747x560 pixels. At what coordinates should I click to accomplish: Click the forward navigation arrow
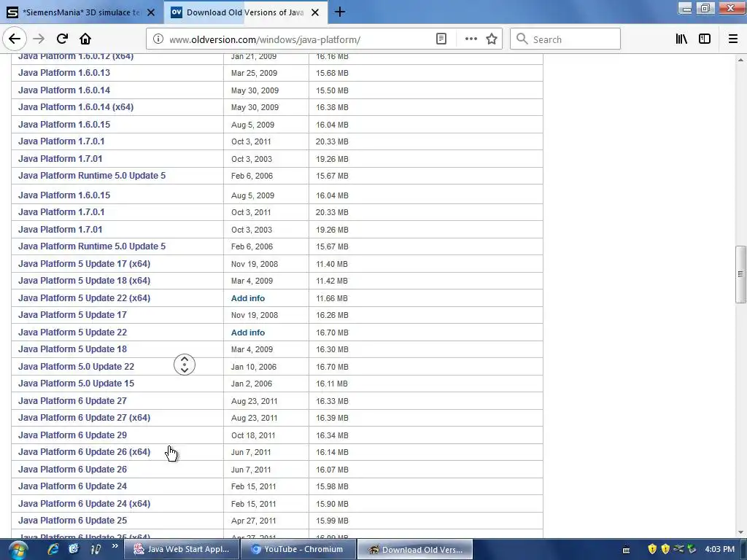pos(39,39)
